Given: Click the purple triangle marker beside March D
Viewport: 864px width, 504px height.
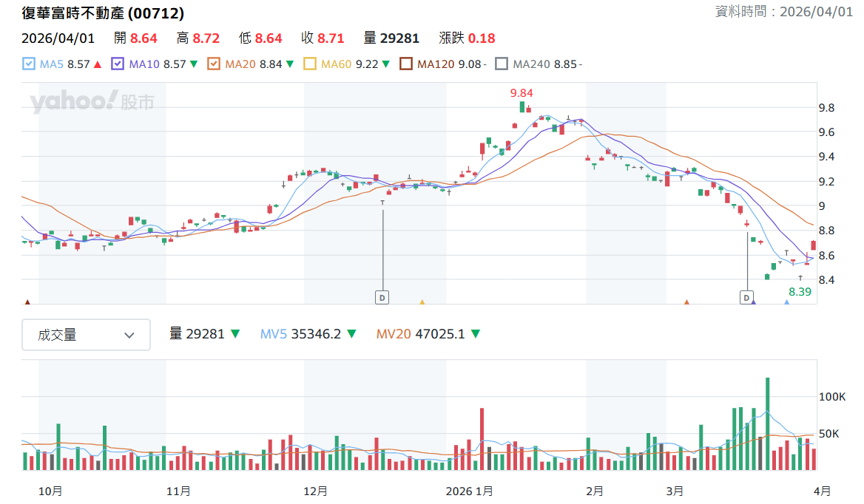Looking at the screenshot, I should [x=754, y=302].
